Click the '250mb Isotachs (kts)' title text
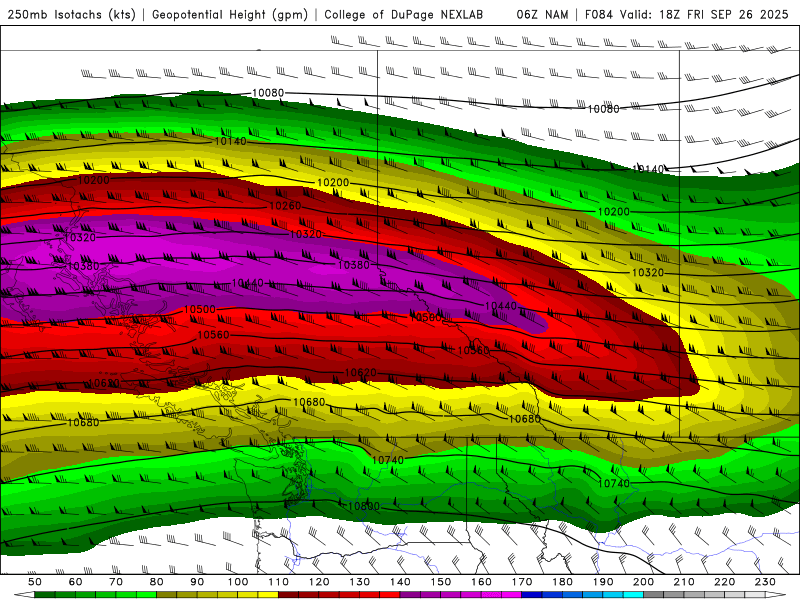800x600 pixels. [71, 14]
